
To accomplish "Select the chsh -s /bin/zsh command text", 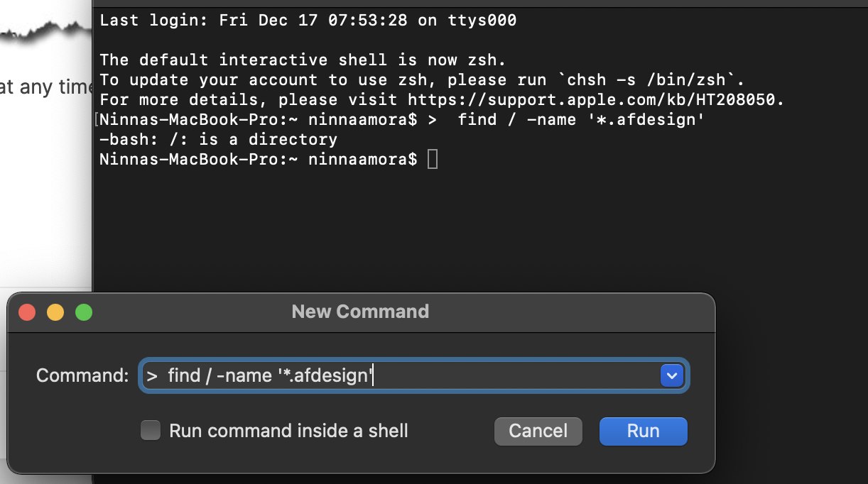I will (656, 79).
